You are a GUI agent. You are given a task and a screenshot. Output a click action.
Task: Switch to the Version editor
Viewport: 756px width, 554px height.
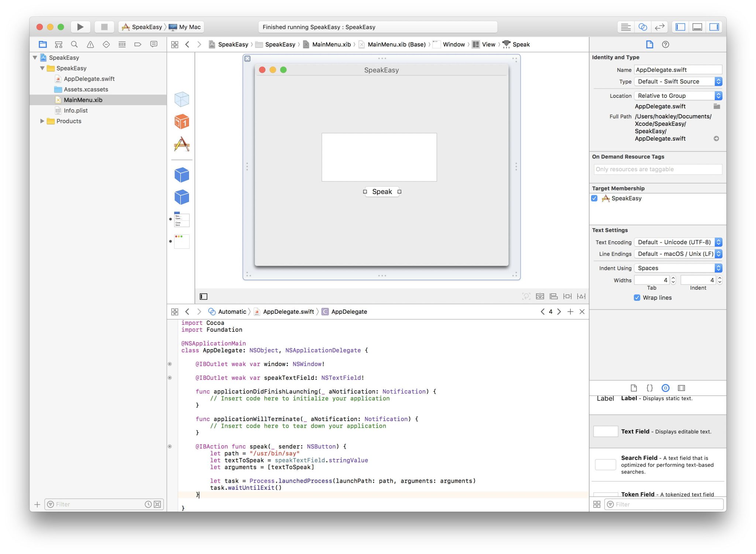click(659, 27)
